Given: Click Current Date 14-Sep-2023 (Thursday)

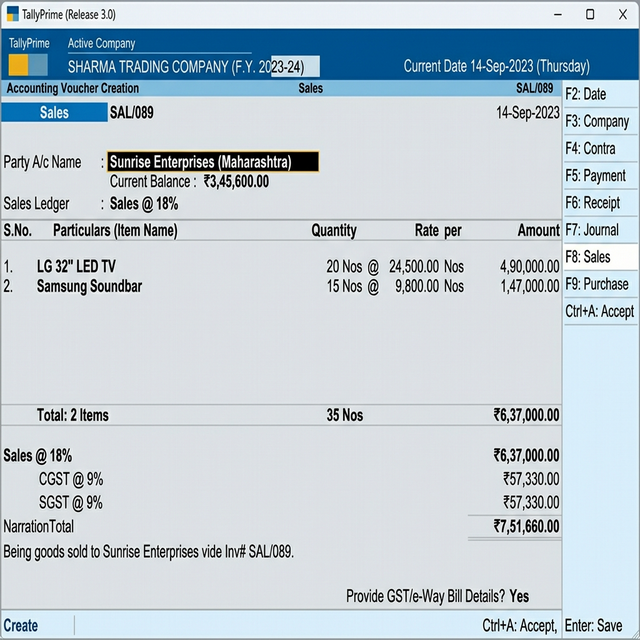Looking at the screenshot, I should click(x=497, y=66).
